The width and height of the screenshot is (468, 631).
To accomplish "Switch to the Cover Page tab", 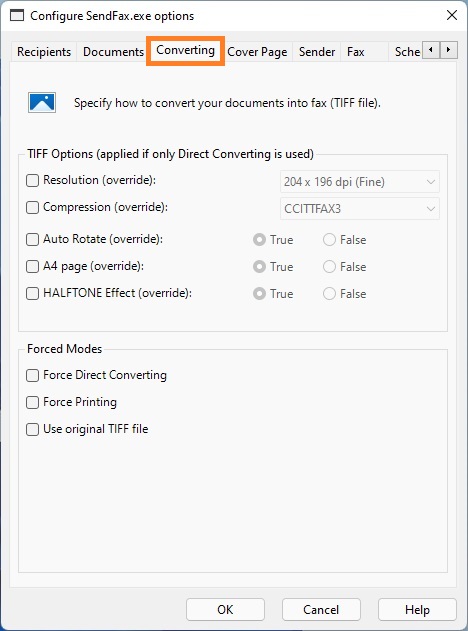I will coord(257,52).
